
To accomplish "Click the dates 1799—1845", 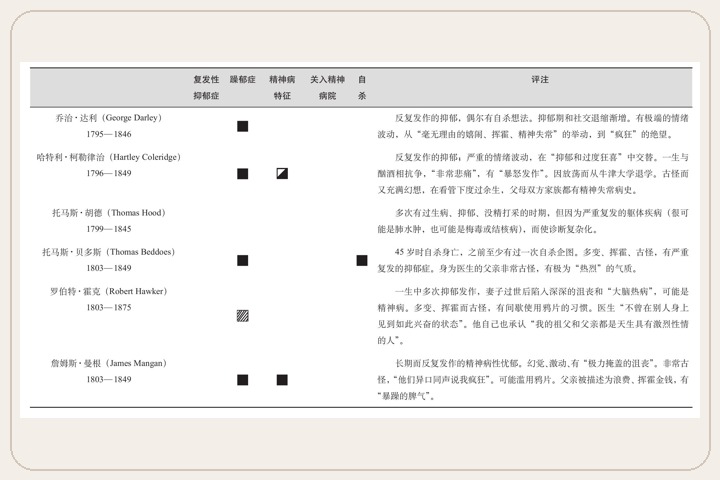I will tap(109, 229).
